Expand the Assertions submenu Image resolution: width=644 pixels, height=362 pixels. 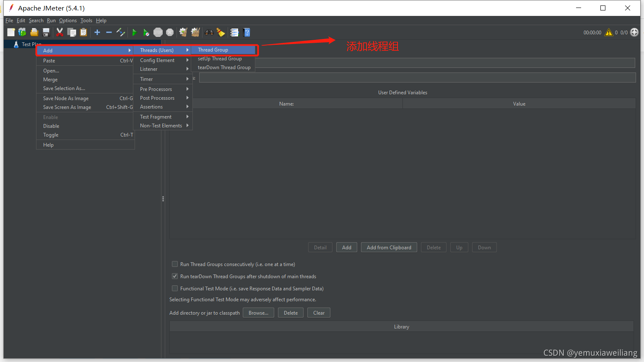tap(163, 107)
